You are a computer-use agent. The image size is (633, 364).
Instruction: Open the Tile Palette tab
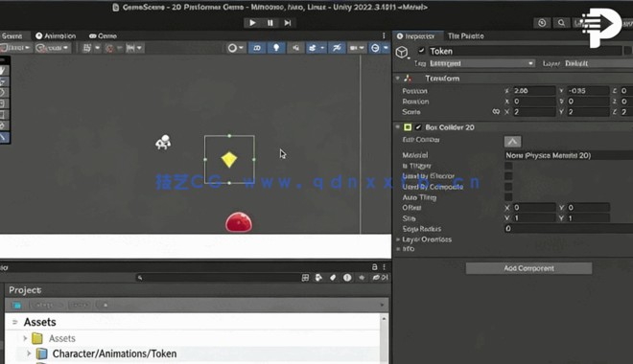465,35
